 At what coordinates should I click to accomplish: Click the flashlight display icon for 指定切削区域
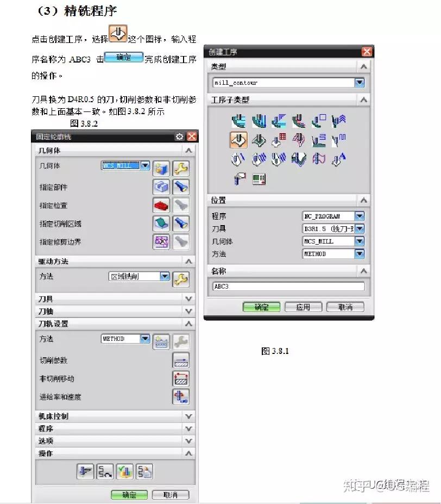(181, 223)
